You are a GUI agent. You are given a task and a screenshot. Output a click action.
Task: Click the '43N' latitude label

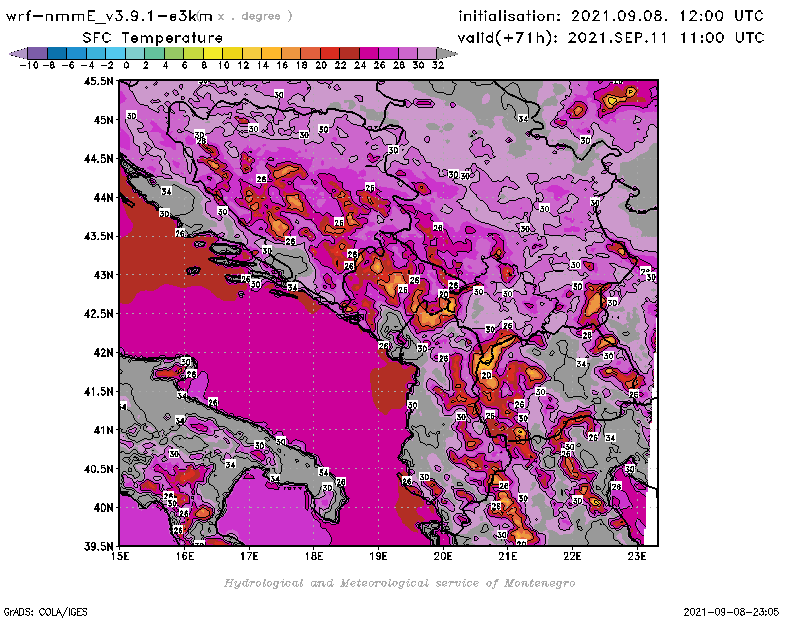tap(103, 275)
